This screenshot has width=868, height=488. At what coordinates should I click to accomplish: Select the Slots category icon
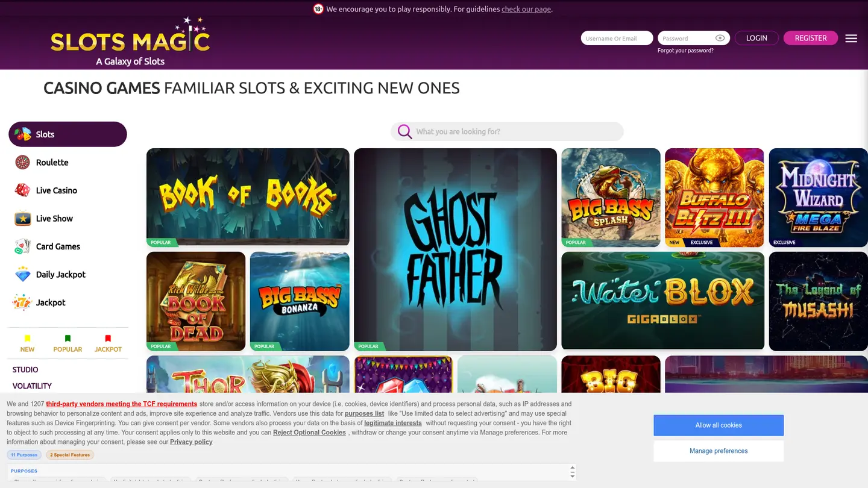[22, 134]
